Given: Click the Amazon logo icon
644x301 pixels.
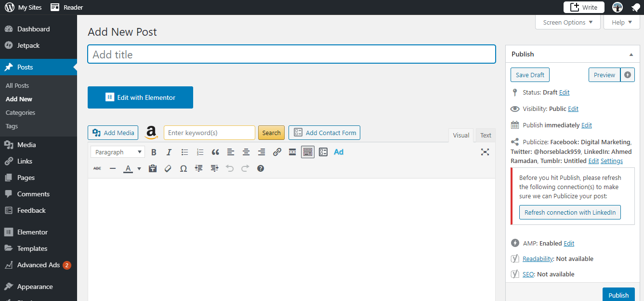Looking at the screenshot, I should point(151,133).
